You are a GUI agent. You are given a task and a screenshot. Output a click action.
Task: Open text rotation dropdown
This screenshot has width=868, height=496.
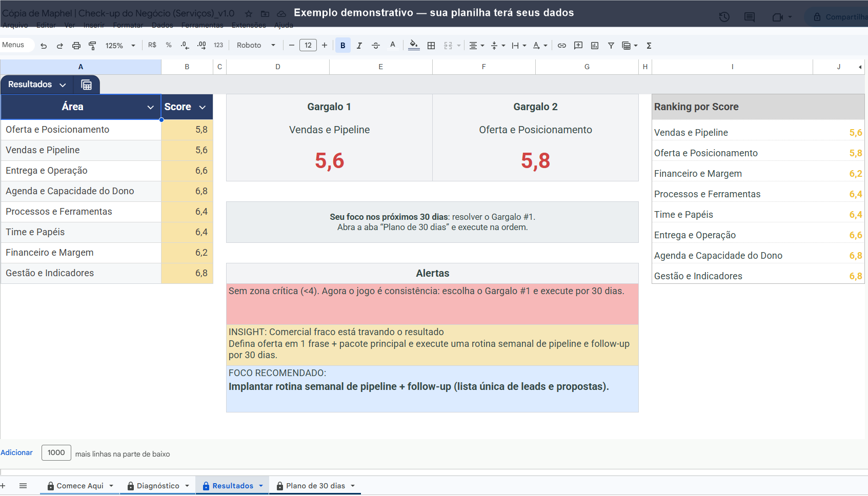pyautogui.click(x=540, y=46)
